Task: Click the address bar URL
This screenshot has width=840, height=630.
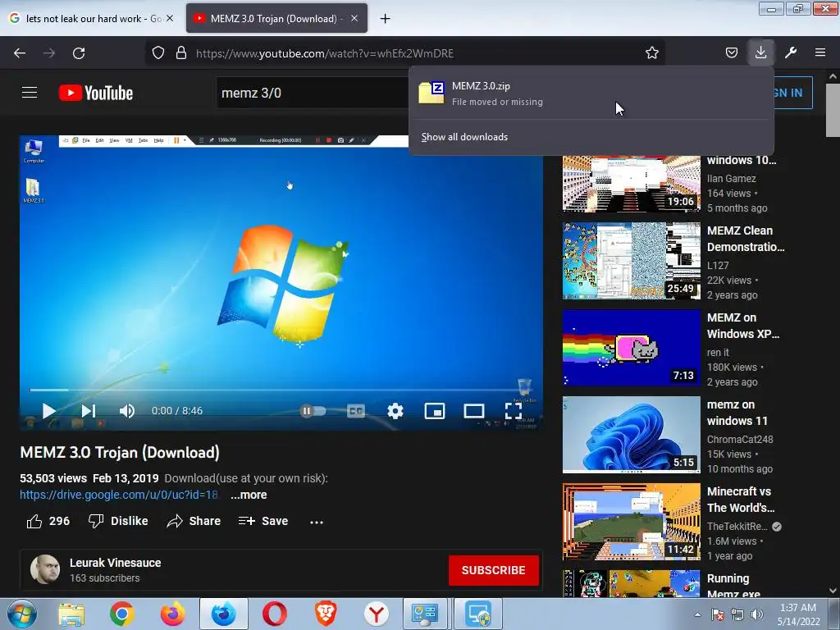Action: point(325,53)
